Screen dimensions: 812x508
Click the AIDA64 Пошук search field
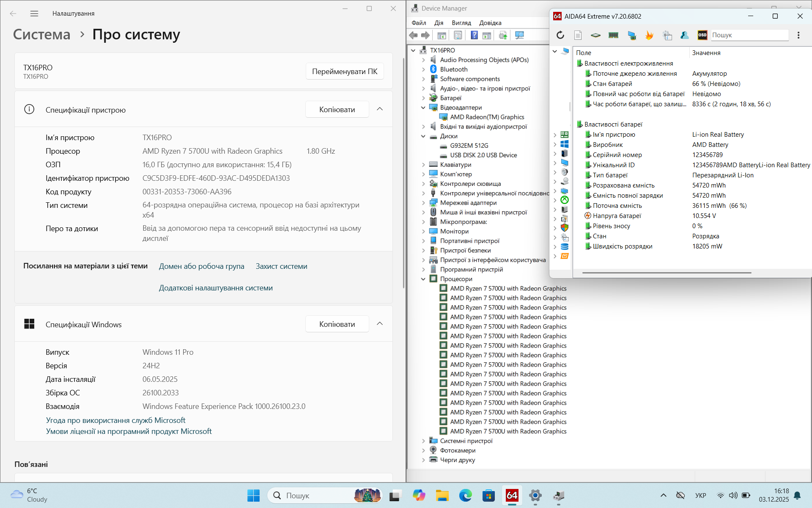(x=749, y=35)
